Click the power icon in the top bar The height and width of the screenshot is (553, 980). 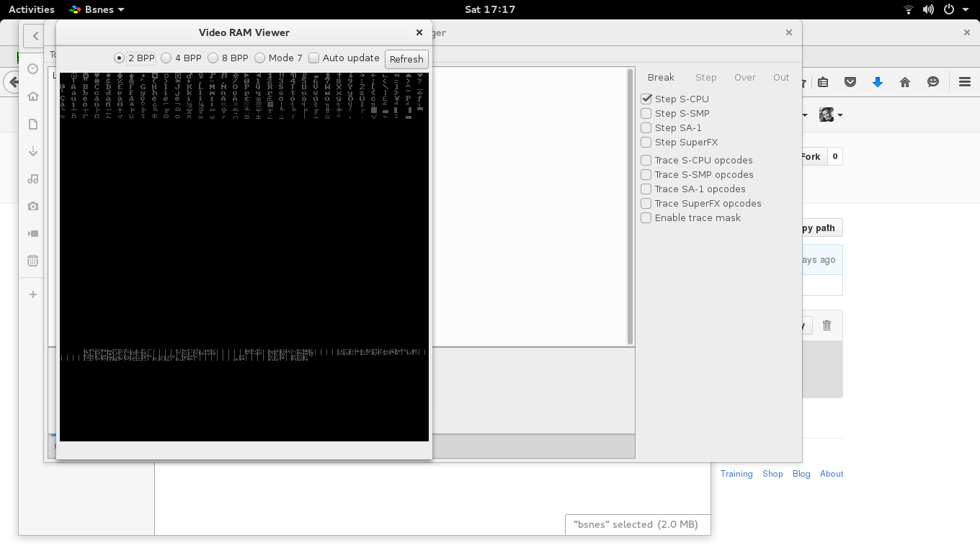pyautogui.click(x=949, y=9)
